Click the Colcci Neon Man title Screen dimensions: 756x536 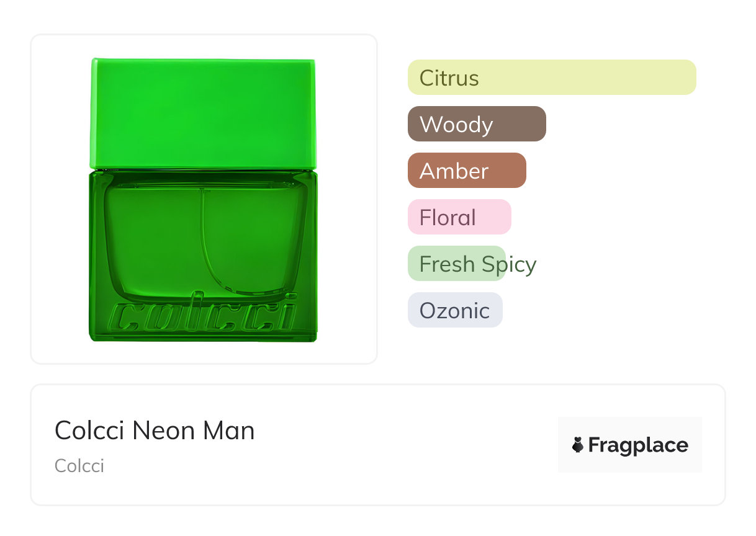click(155, 431)
